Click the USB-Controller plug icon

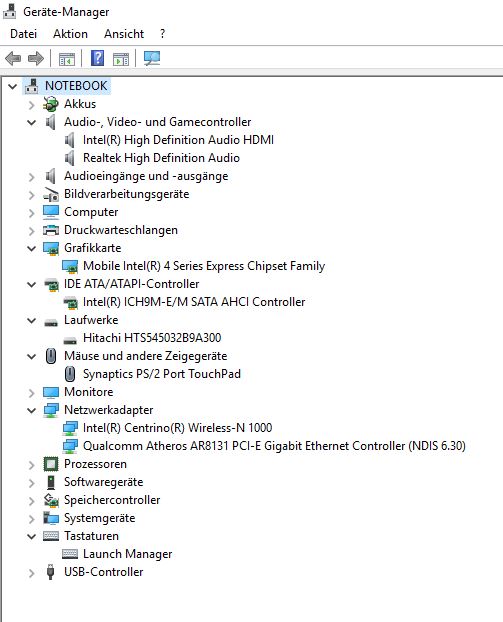click(x=50, y=572)
